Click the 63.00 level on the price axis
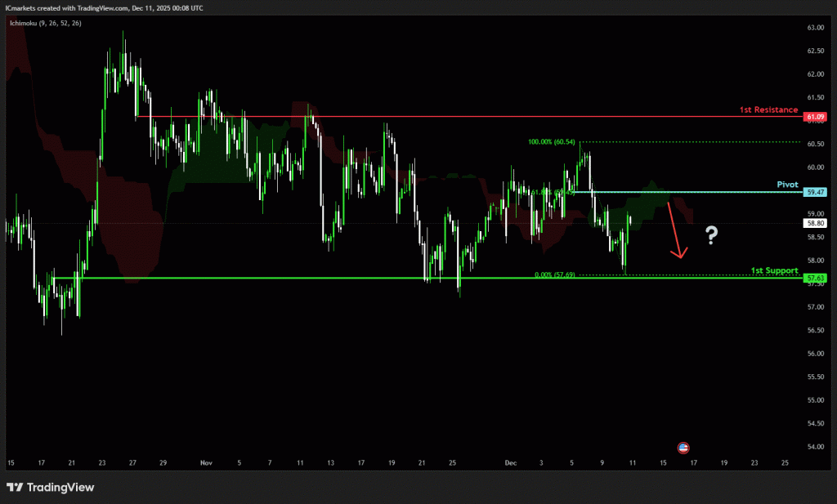Image resolution: width=837 pixels, height=504 pixels. tap(815, 28)
